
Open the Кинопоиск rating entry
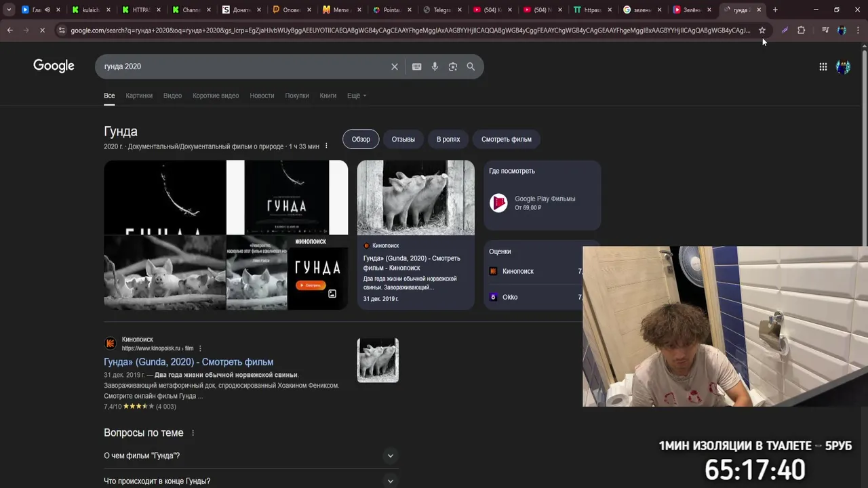pyautogui.click(x=535, y=271)
